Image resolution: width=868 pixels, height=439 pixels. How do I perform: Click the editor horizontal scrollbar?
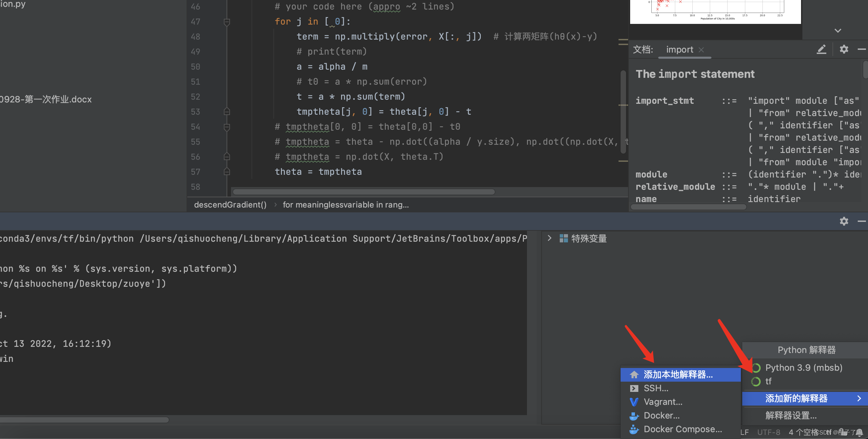click(x=364, y=192)
